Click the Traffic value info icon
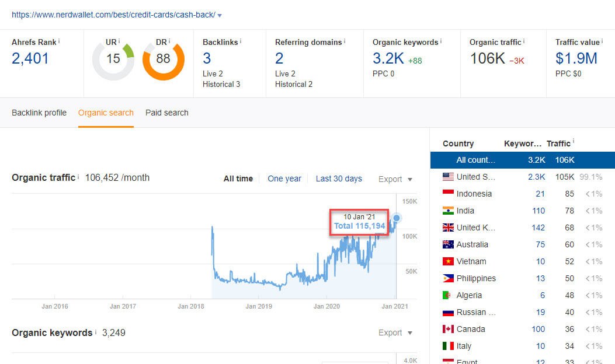 602,41
